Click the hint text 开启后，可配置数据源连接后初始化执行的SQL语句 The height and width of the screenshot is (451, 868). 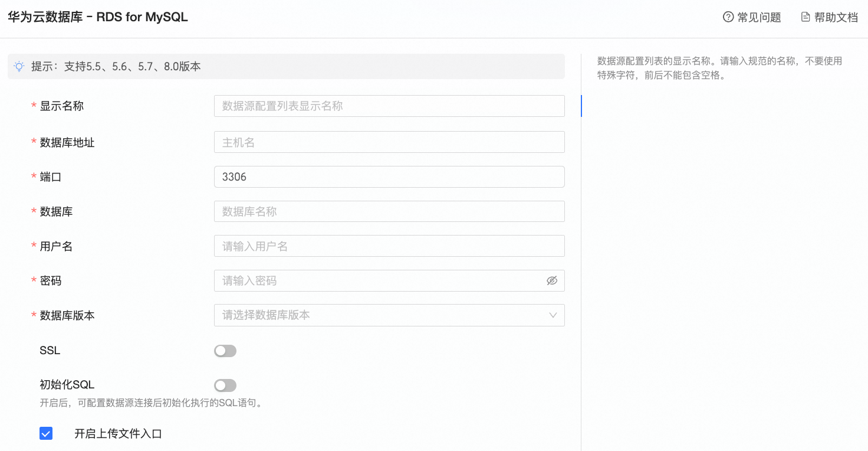pos(151,404)
